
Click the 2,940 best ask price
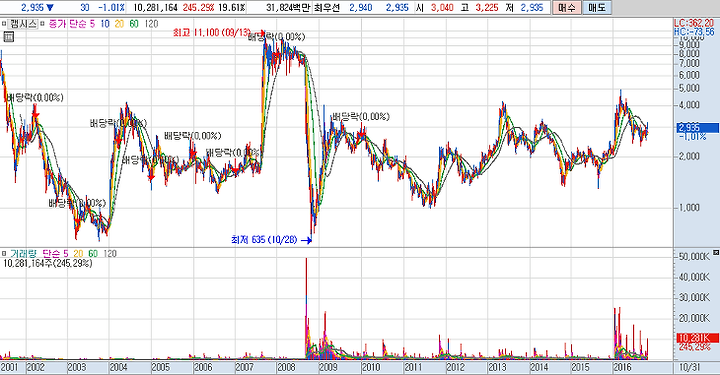coord(361,8)
